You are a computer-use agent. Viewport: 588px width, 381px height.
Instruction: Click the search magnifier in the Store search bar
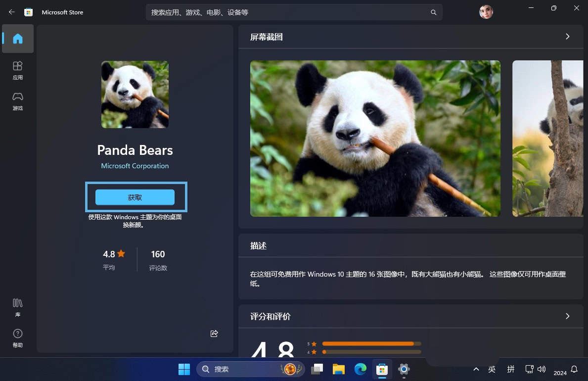433,12
